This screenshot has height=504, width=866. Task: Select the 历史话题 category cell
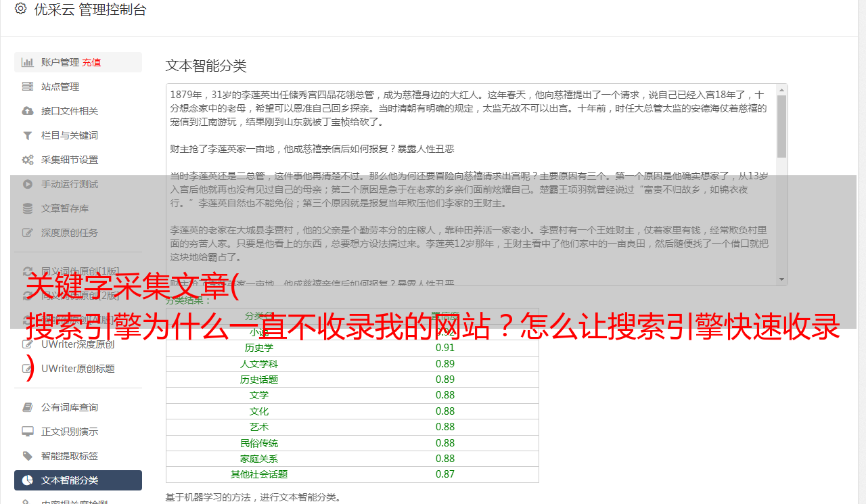pyautogui.click(x=259, y=380)
